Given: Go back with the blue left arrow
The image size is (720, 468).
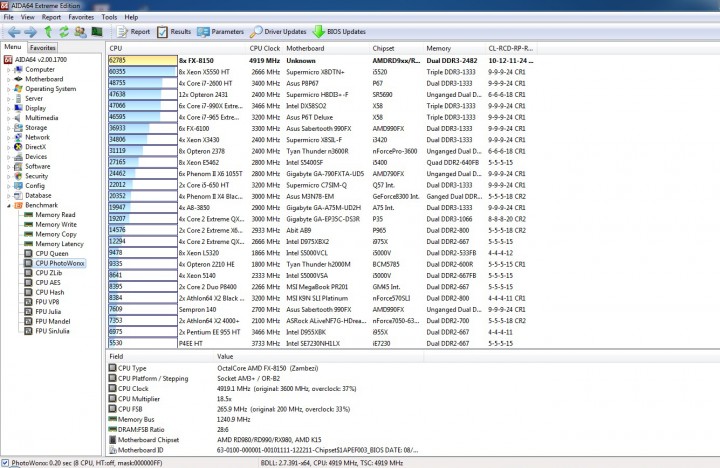Looking at the screenshot, I should (14, 32).
